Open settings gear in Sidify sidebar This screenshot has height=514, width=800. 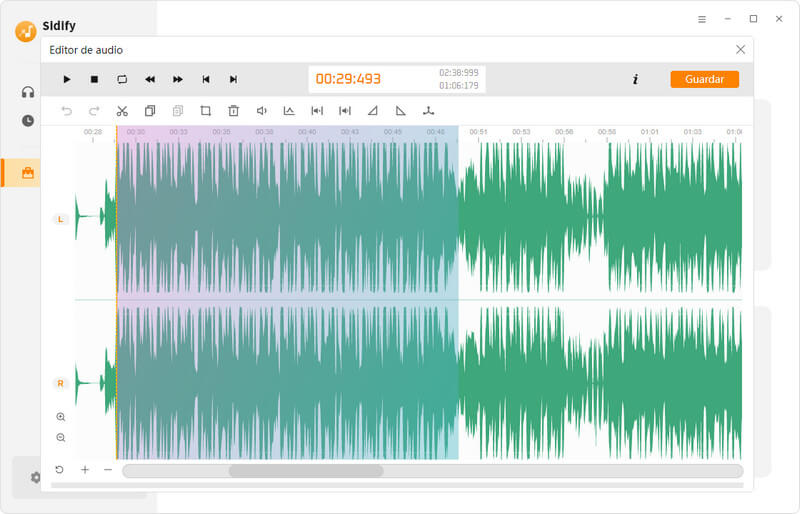point(35,477)
